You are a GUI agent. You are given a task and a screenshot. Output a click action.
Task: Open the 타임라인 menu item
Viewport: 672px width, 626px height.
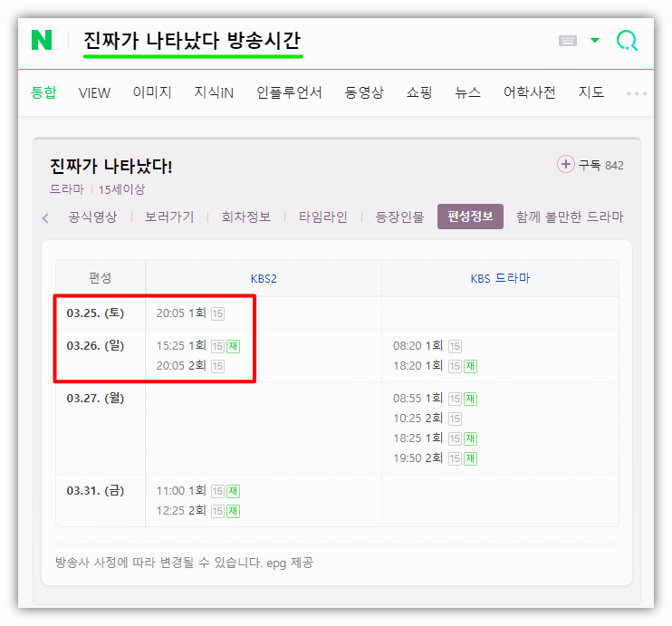(x=323, y=217)
